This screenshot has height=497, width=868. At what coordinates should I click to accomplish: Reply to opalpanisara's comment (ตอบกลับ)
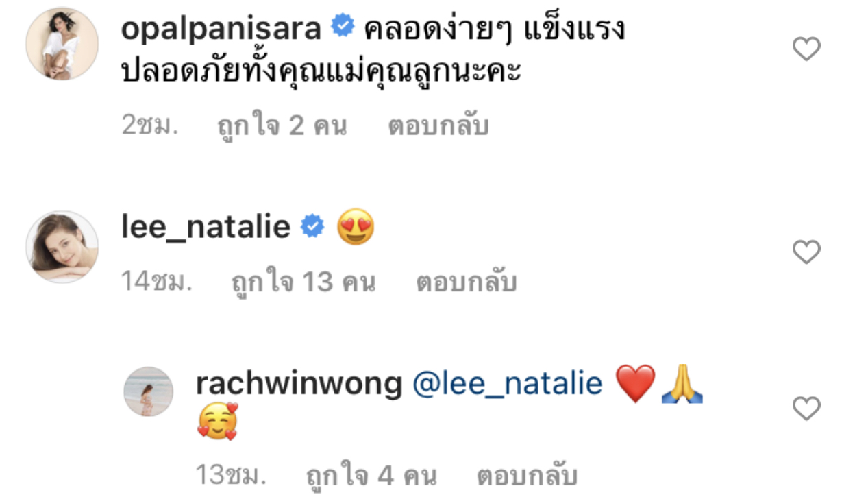pos(438,126)
